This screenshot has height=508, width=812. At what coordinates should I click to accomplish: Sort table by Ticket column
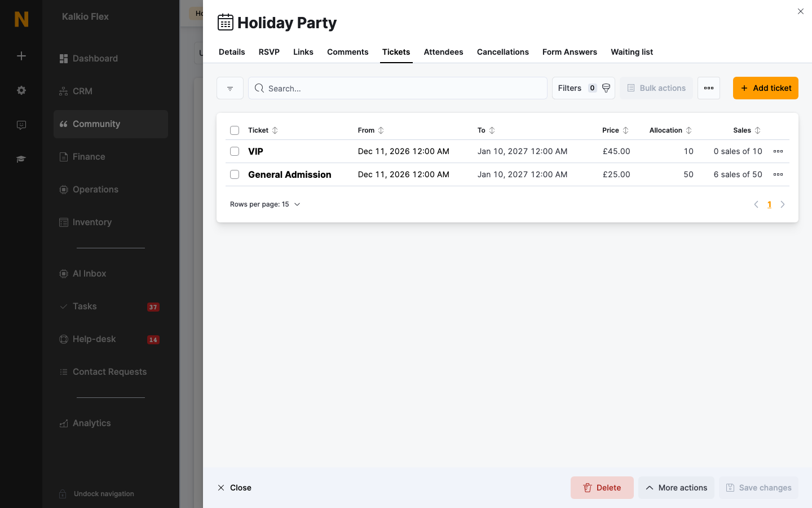click(275, 130)
